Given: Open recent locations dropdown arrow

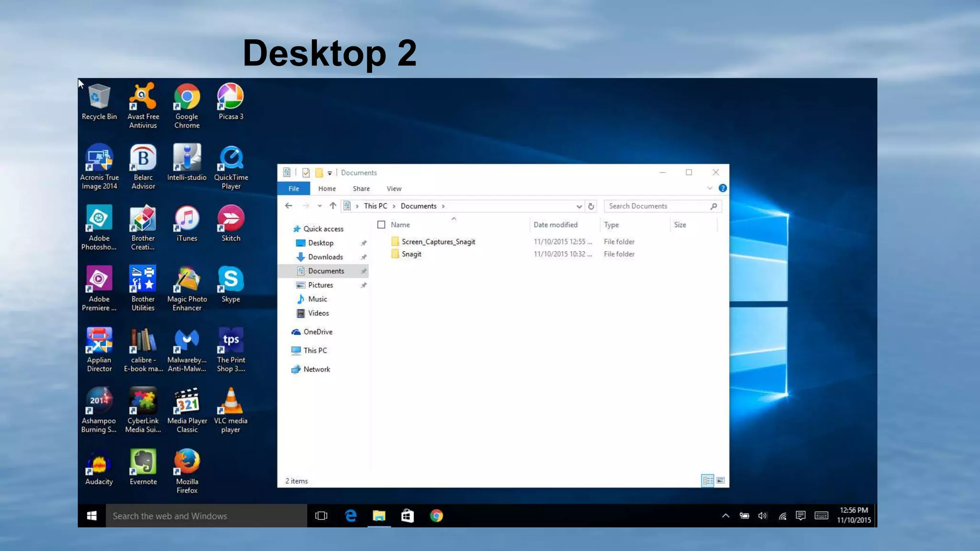Looking at the screenshot, I should [320, 206].
